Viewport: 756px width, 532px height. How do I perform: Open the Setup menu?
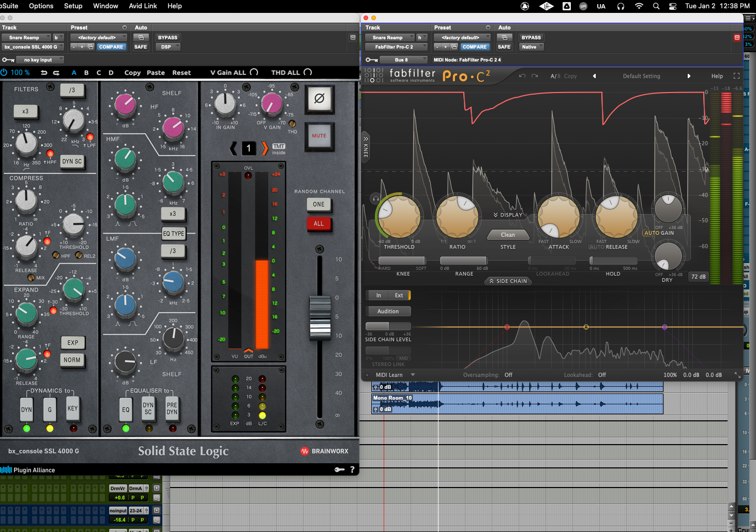[73, 6]
